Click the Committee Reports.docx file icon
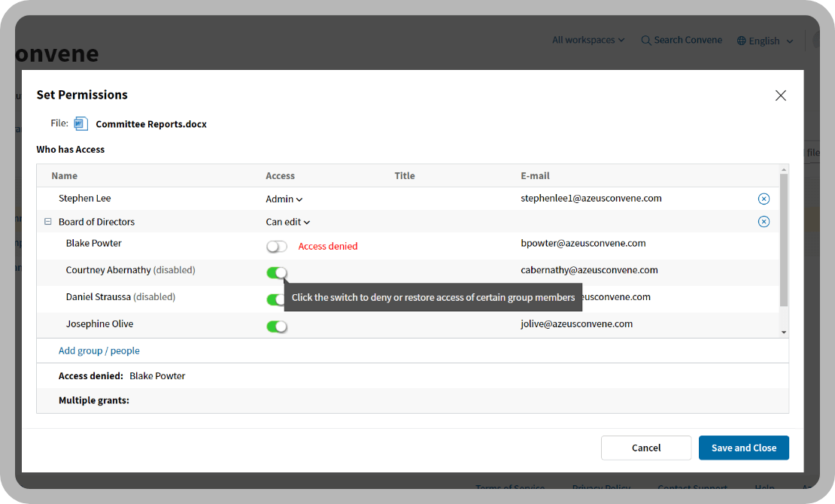This screenshot has width=835, height=504. pyautogui.click(x=81, y=124)
